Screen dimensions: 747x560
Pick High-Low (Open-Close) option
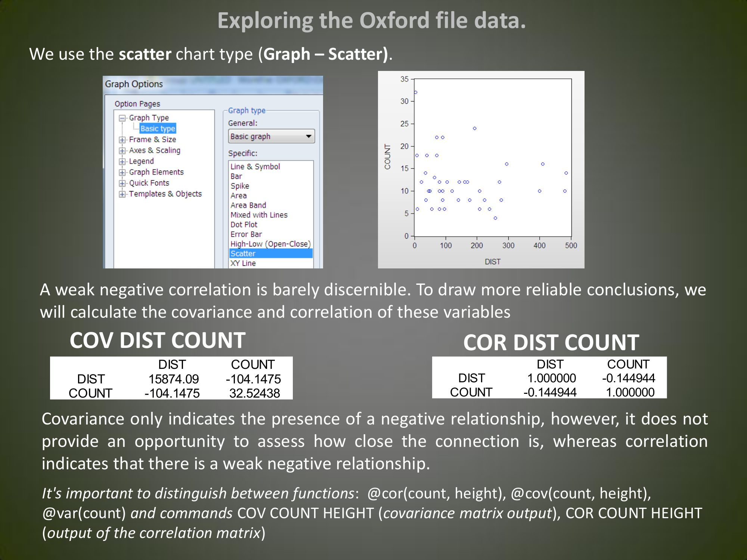pos(270,244)
